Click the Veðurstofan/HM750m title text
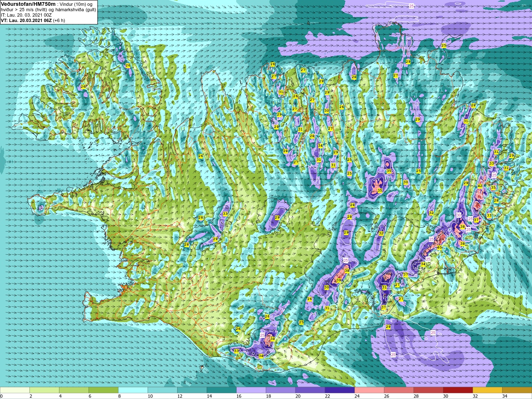 [28, 4]
